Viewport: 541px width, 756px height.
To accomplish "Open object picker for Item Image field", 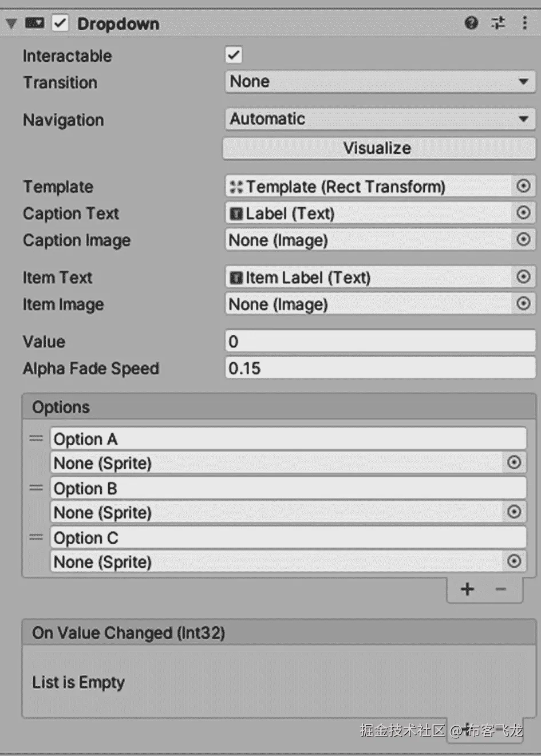I will tap(523, 303).
